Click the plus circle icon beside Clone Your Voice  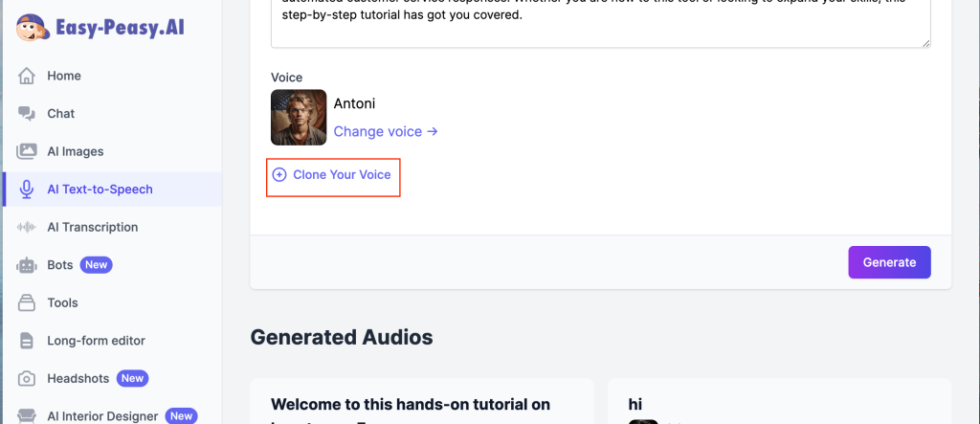click(x=279, y=175)
